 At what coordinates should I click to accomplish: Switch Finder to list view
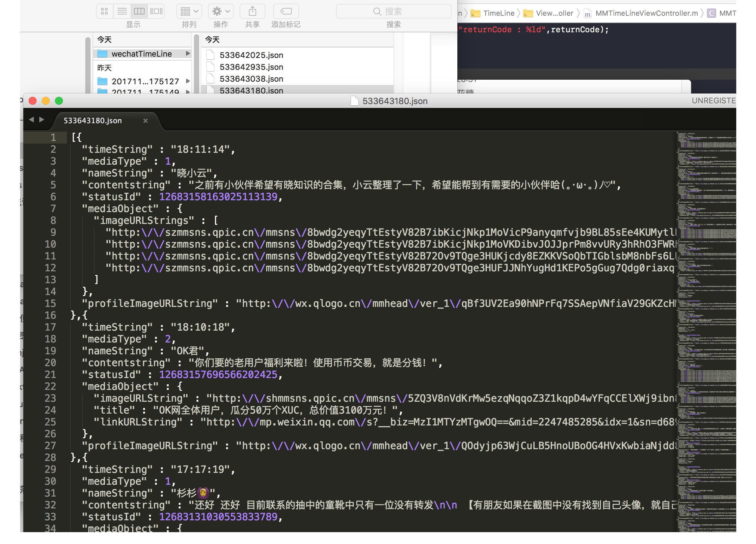click(122, 11)
